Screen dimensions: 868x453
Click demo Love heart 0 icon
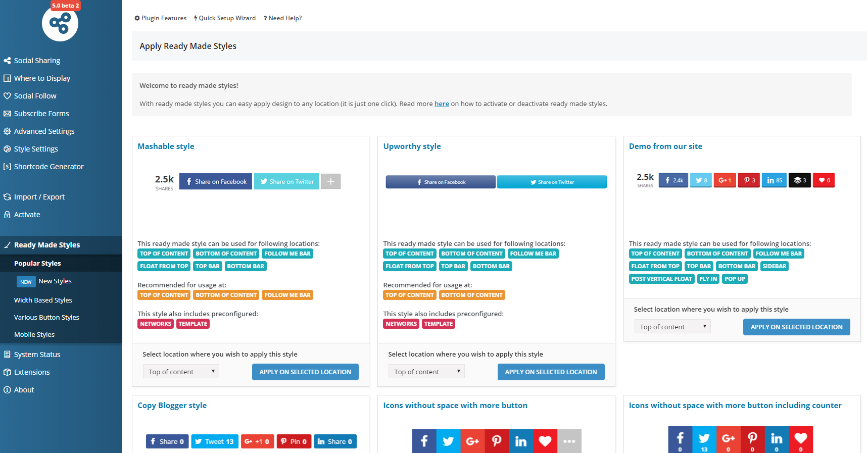pos(824,180)
